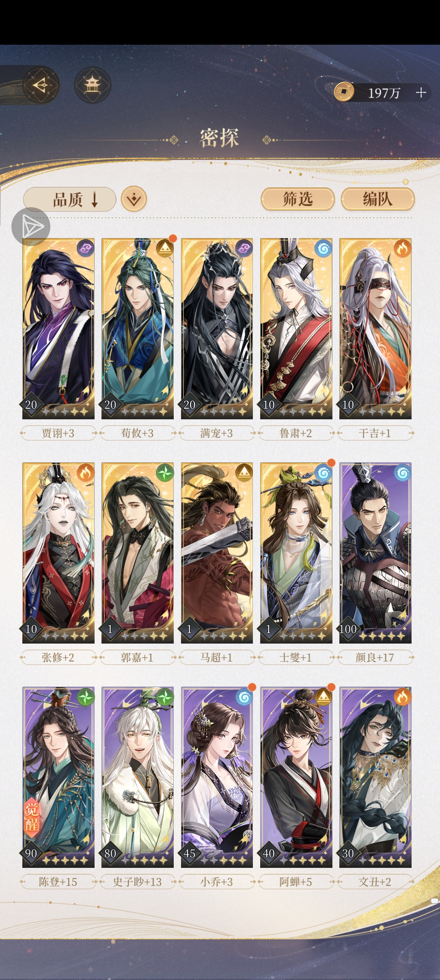Open the 品质 sort dropdown
This screenshot has width=440, height=980.
point(69,199)
